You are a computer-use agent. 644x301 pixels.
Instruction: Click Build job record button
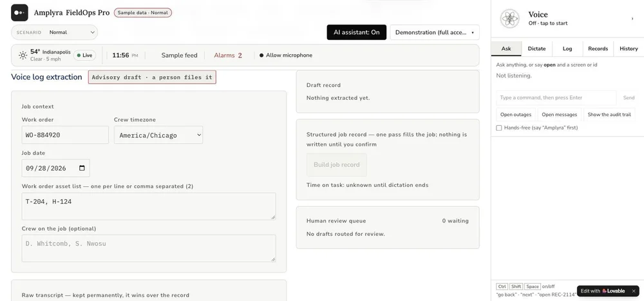[x=336, y=165]
